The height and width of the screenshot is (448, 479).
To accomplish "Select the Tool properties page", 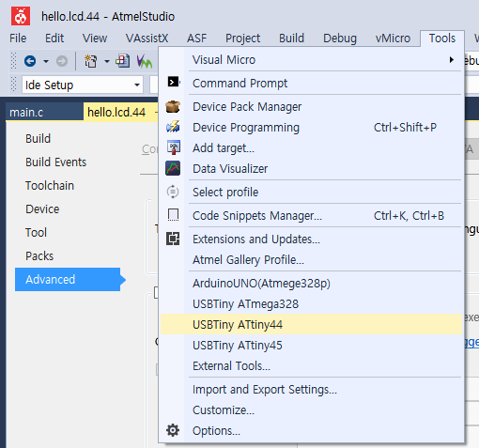I will pos(36,232).
